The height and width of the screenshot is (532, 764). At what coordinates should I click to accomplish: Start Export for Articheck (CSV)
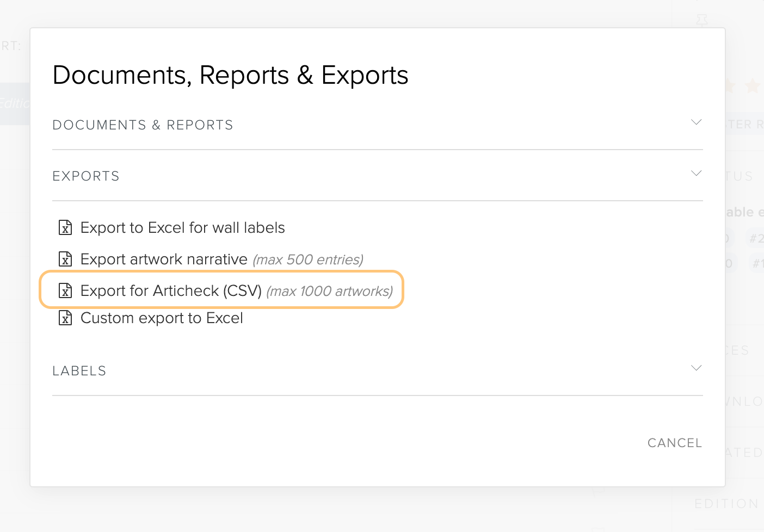tap(171, 290)
